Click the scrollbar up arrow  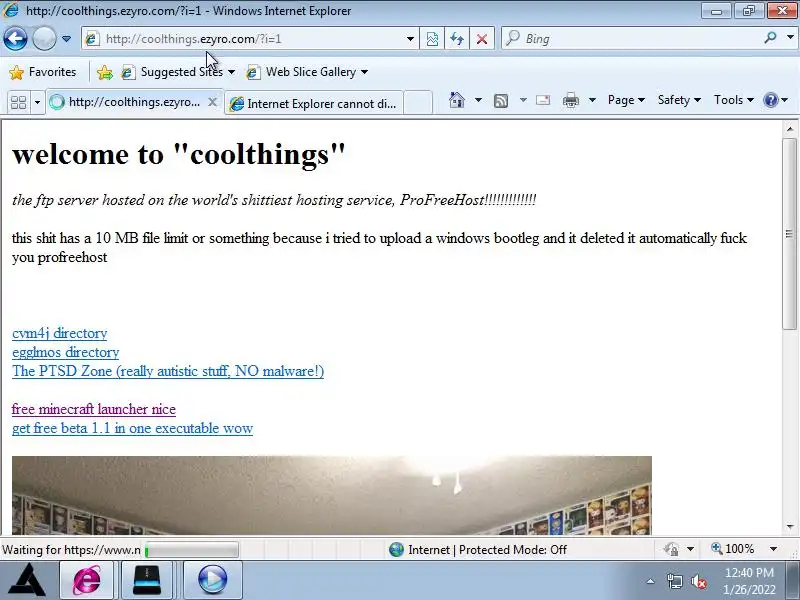pos(790,129)
